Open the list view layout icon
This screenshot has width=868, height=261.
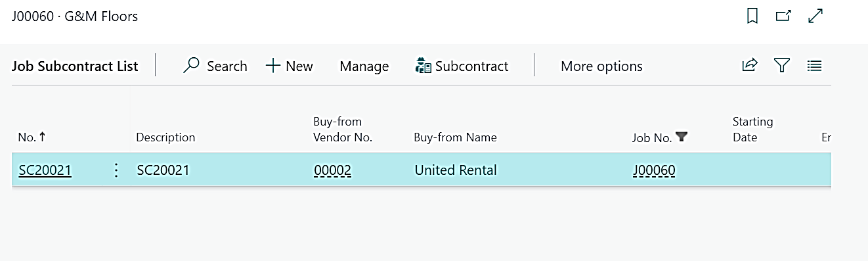pyautogui.click(x=815, y=65)
